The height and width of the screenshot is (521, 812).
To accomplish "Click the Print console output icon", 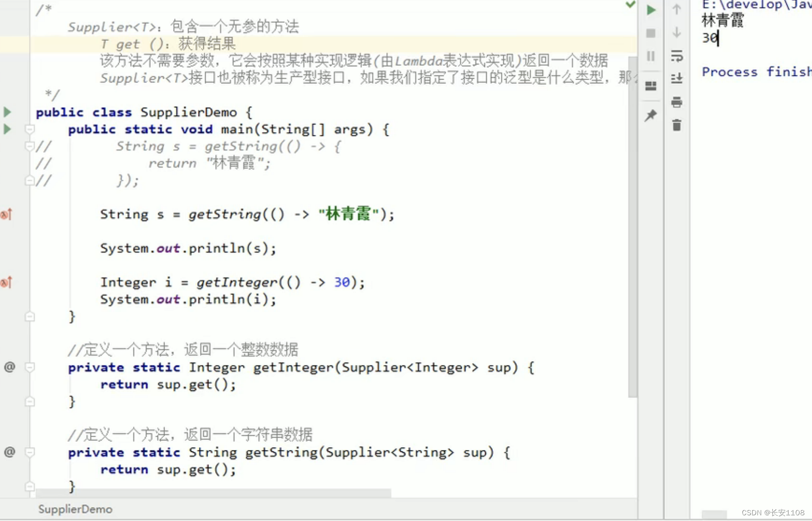I will pos(677,102).
